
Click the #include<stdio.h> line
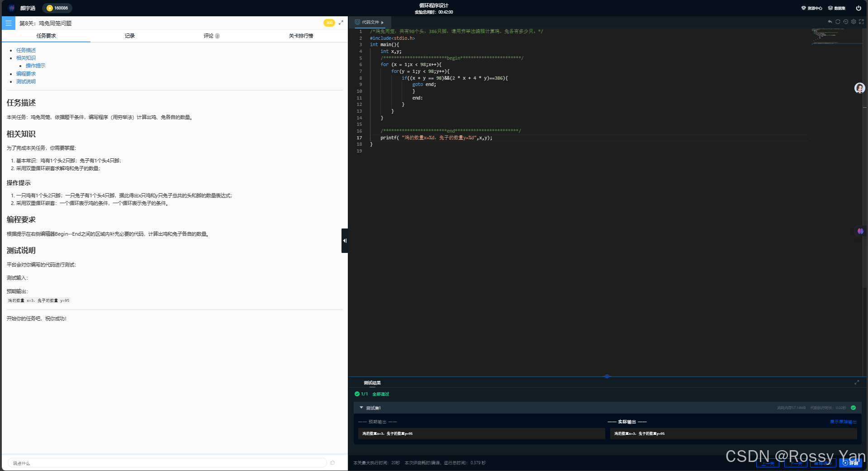392,38
